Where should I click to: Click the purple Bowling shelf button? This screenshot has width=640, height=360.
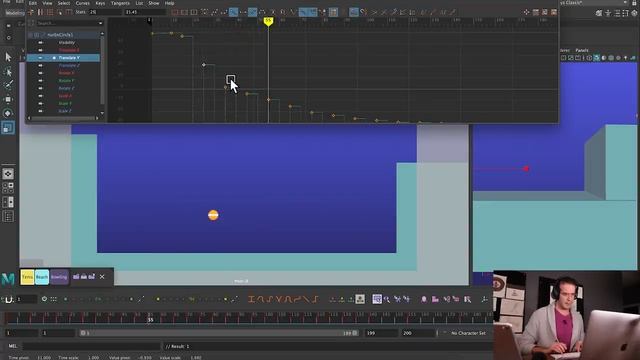click(59, 277)
